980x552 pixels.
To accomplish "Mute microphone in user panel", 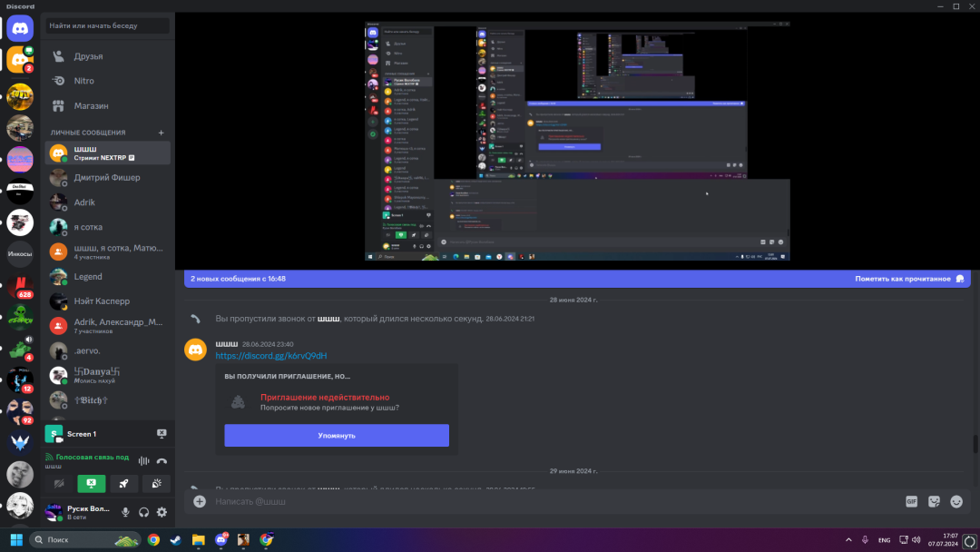I will [125, 512].
